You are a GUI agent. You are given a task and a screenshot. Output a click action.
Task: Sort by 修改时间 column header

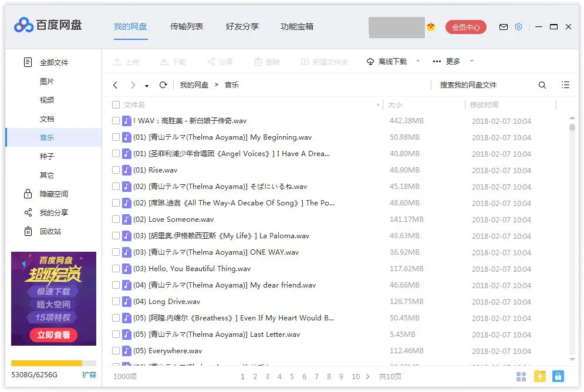[x=484, y=105]
